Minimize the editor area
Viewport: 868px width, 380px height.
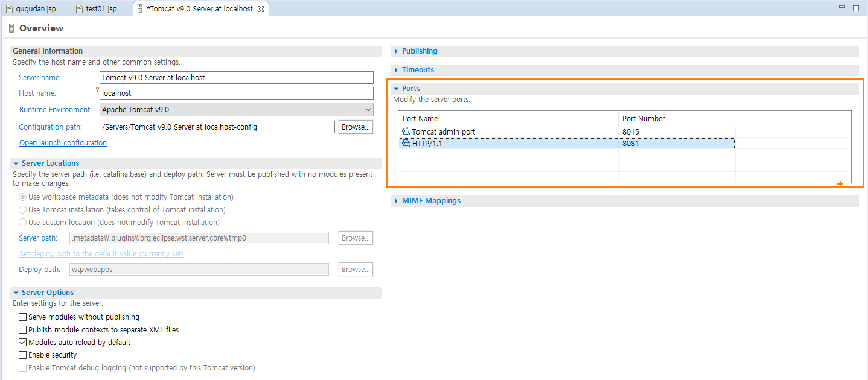tap(843, 8)
